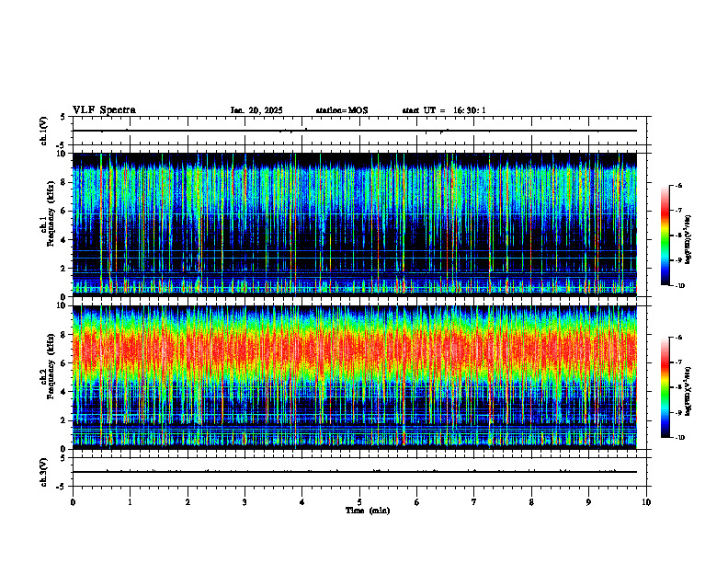Click the "3" tick on the time axis

[245, 502]
